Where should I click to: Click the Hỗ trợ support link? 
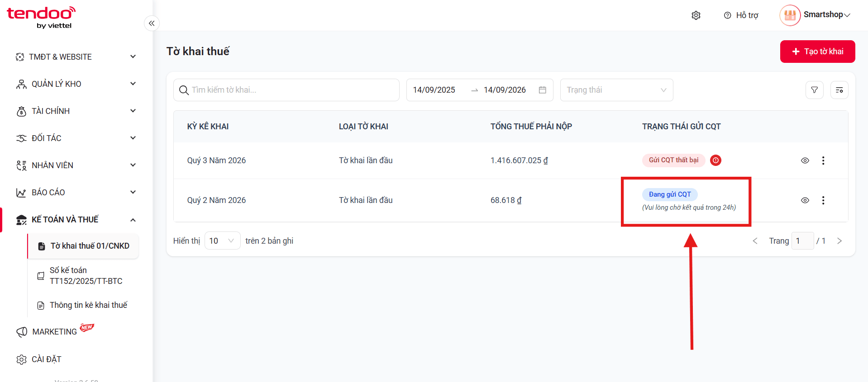click(x=741, y=15)
